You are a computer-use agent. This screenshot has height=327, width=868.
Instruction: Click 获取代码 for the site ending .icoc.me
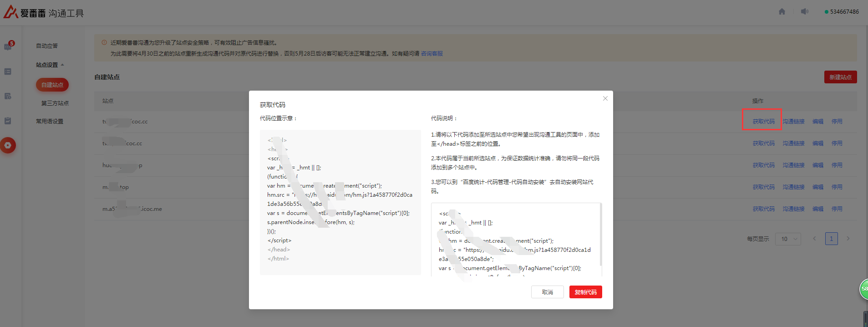click(x=764, y=209)
